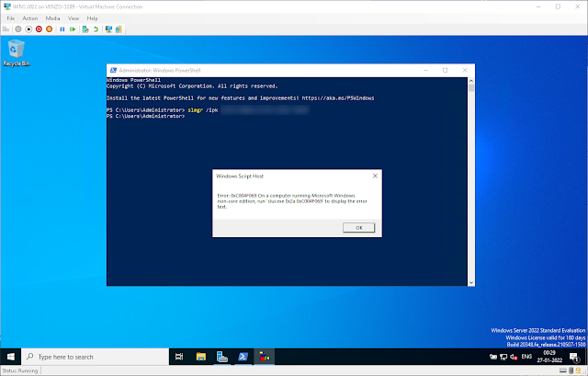Viewport: 588px width, 376px height.
Task: Click the muted volume icon in the tray
Action: [514, 357]
